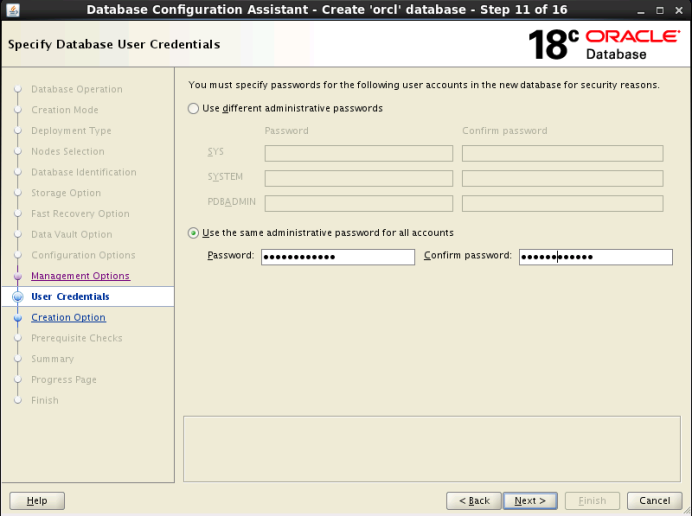
Task: Select 'Use different administrative passwords' radio button
Action: pos(193,109)
